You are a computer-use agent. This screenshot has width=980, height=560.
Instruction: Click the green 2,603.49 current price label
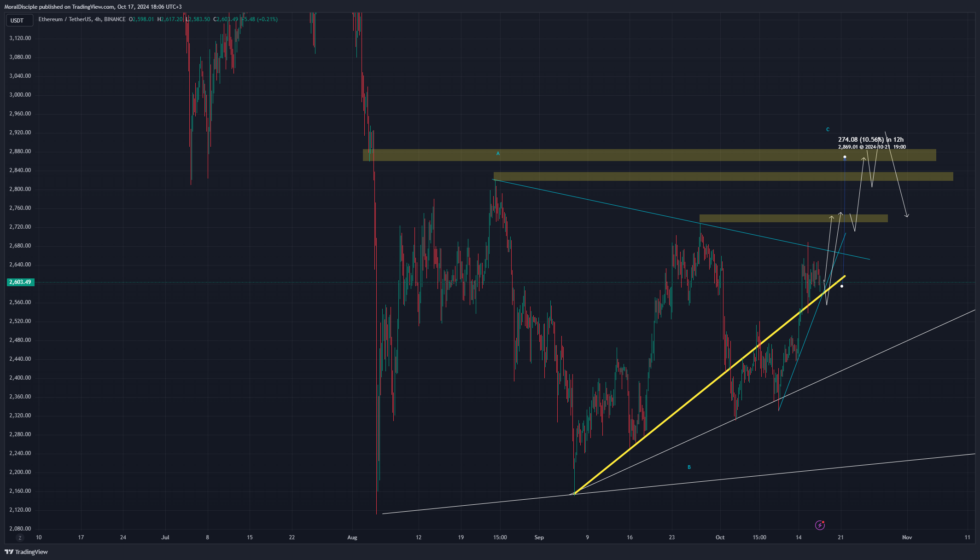pyautogui.click(x=21, y=282)
